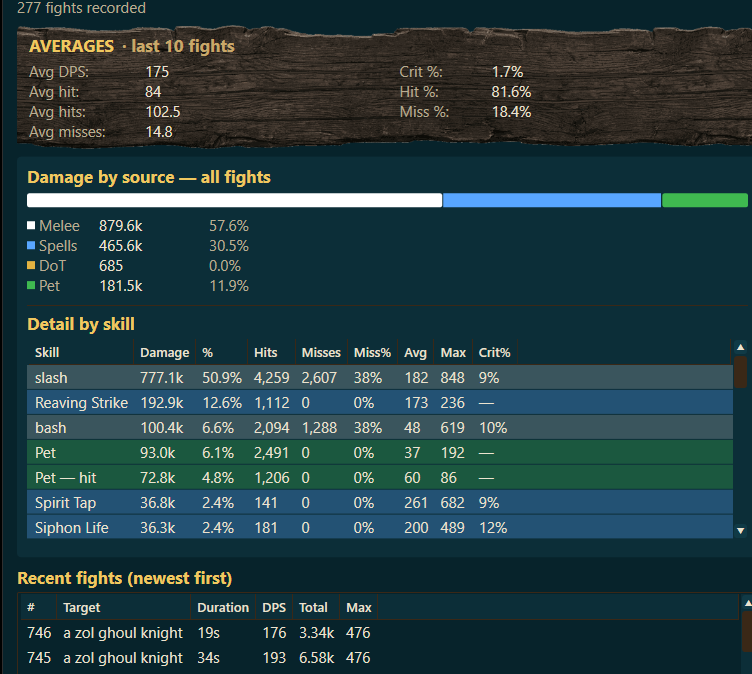Click the Melee 879.6k damage value
This screenshot has height=674, width=752.
pos(120,226)
